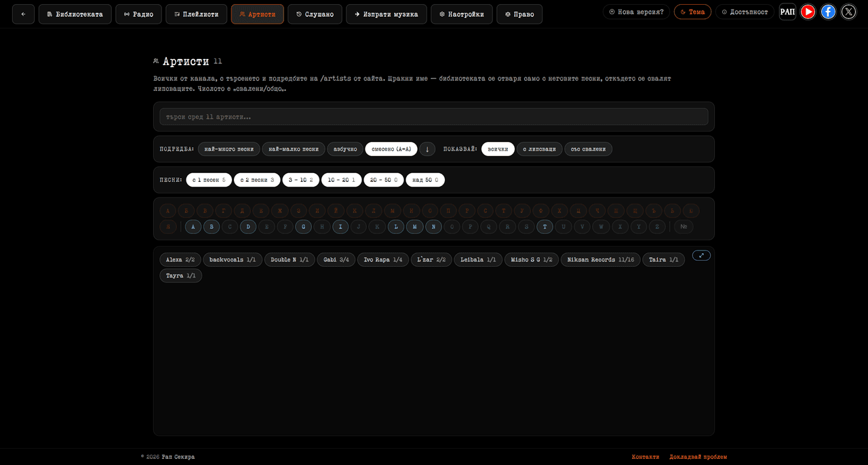
Task: Sort artists by най-много песни
Action: (229, 149)
